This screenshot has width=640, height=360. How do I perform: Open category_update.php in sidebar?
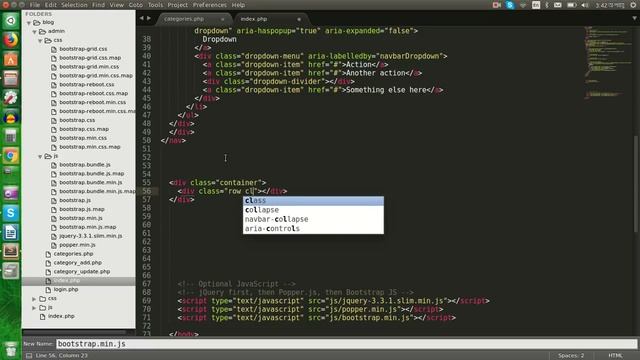pyautogui.click(x=82, y=271)
